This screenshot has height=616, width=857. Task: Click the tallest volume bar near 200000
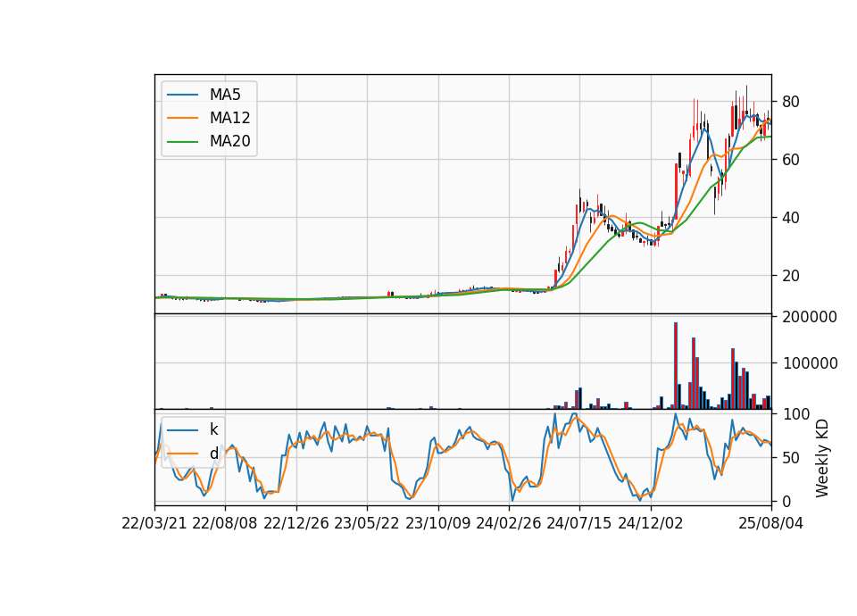676,366
